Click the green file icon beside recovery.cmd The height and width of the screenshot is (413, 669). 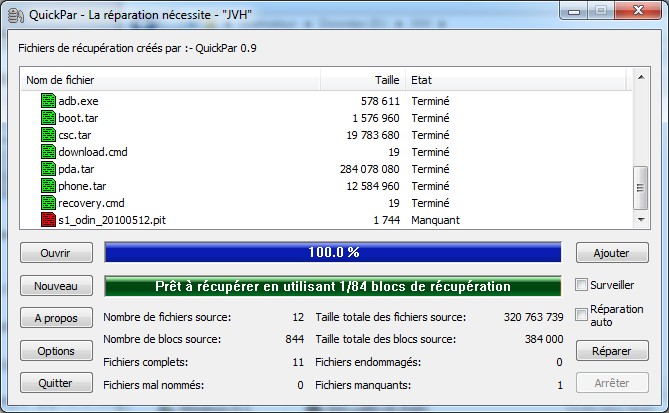tap(48, 203)
